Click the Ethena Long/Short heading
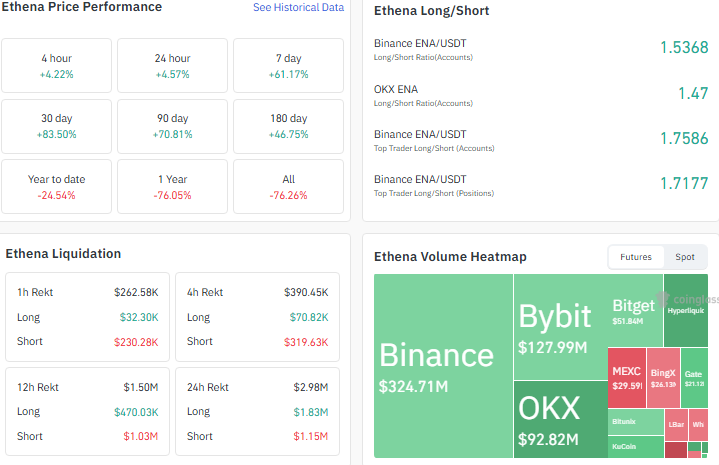This screenshot has width=719, height=465. point(431,11)
